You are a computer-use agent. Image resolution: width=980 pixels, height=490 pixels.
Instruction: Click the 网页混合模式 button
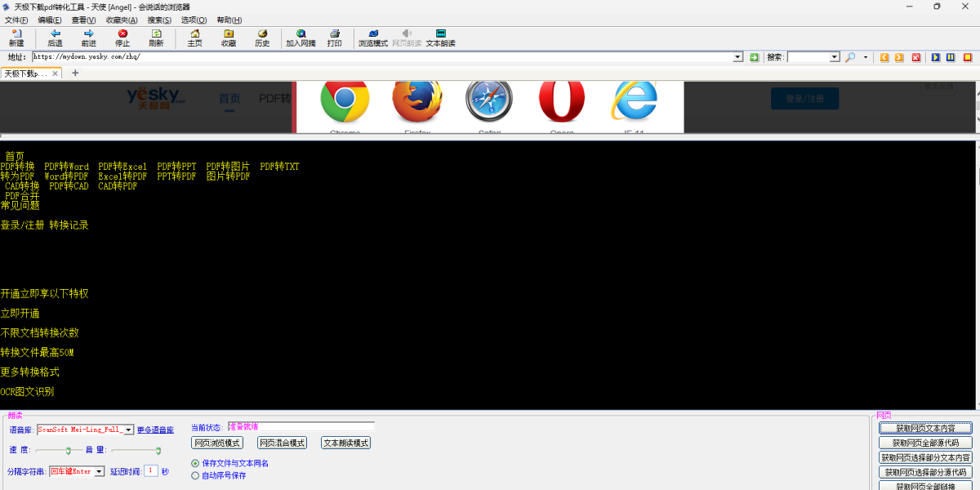tap(282, 443)
